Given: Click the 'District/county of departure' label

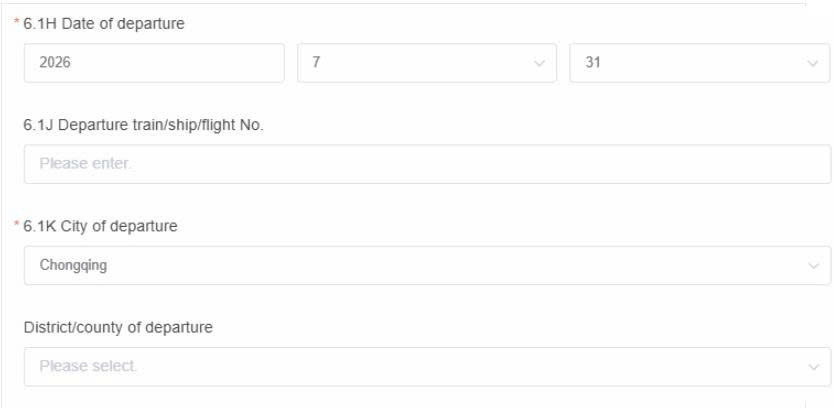Looking at the screenshot, I should click(x=118, y=327).
